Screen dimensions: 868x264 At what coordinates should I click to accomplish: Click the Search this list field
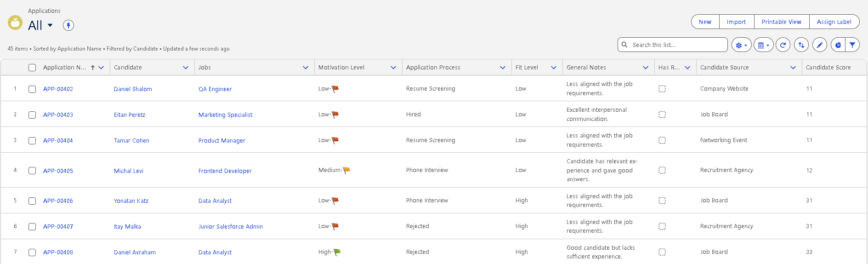pyautogui.click(x=675, y=45)
